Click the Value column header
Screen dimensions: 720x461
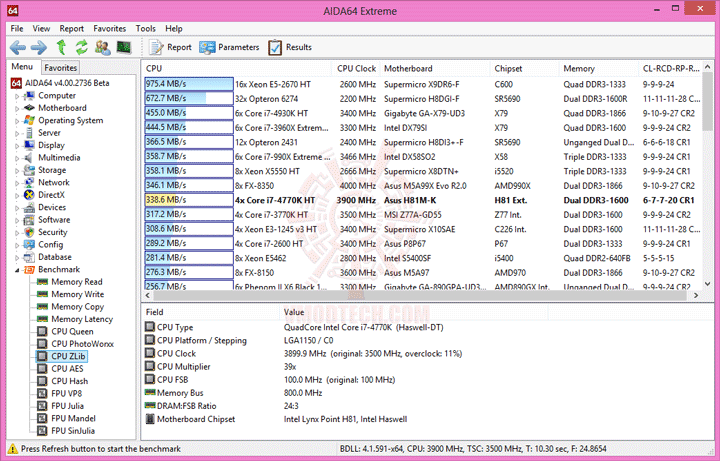pos(413,312)
